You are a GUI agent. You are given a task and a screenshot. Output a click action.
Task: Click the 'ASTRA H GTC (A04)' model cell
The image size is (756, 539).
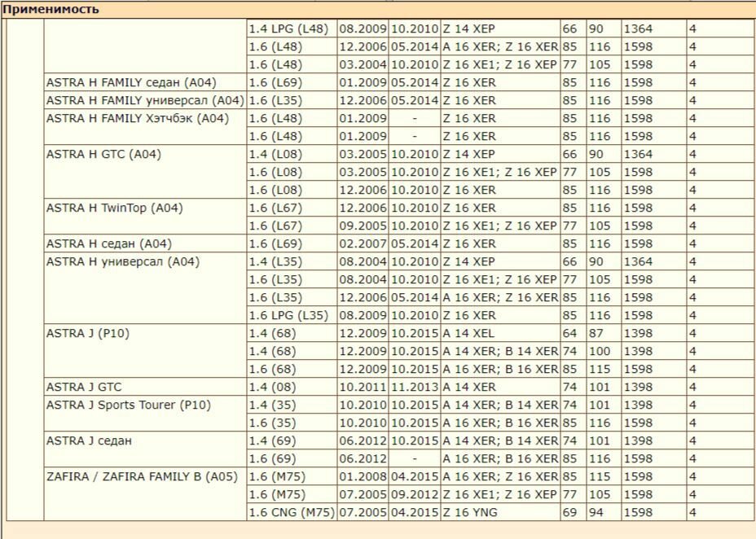pos(145,172)
